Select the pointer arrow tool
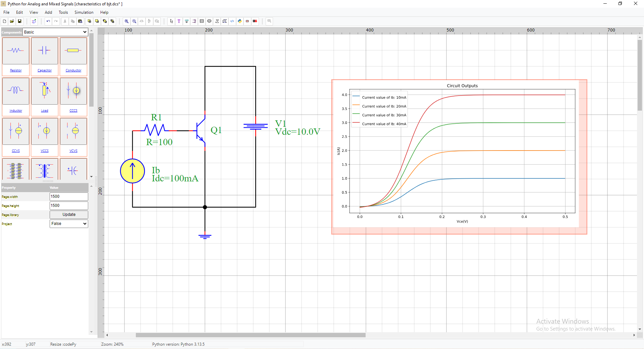This screenshot has height=349, width=644. coord(171,21)
